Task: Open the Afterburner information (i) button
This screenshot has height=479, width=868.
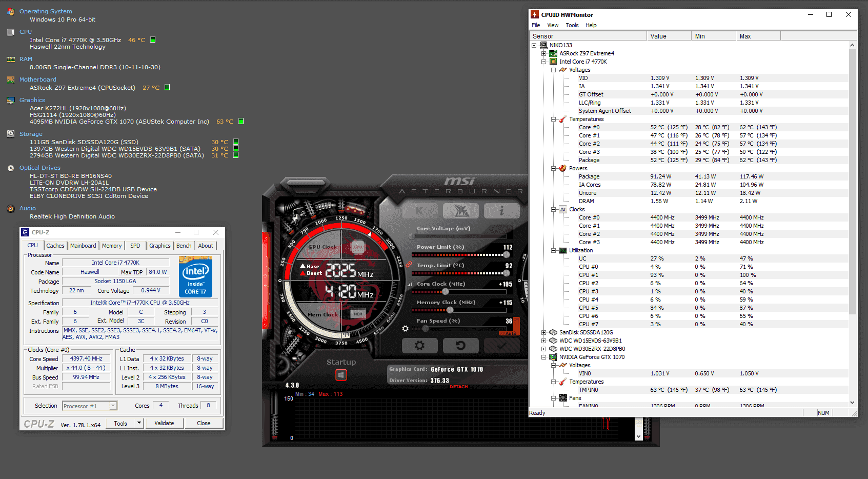Action: point(501,210)
